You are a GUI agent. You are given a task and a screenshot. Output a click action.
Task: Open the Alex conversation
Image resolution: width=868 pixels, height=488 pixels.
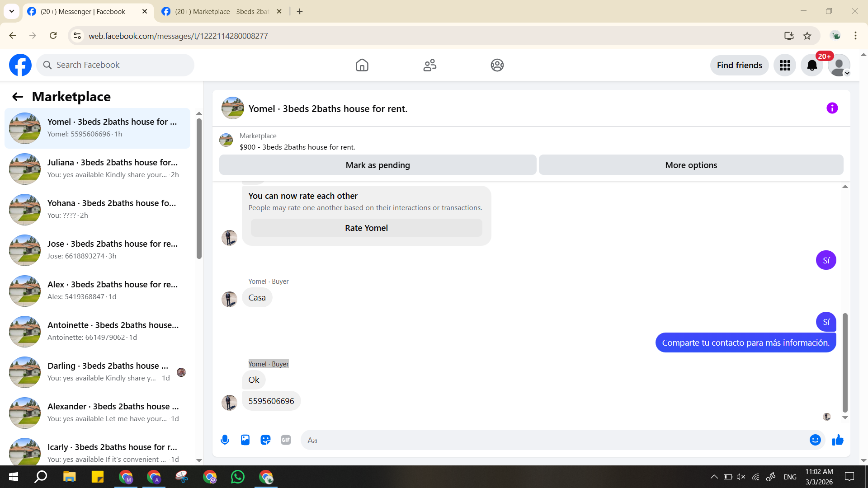point(97,291)
